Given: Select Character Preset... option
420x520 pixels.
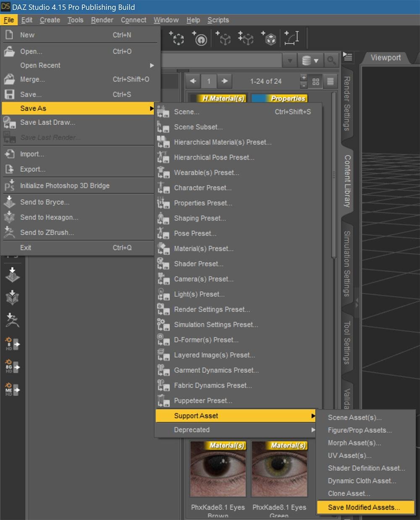Looking at the screenshot, I should tap(239, 188).
